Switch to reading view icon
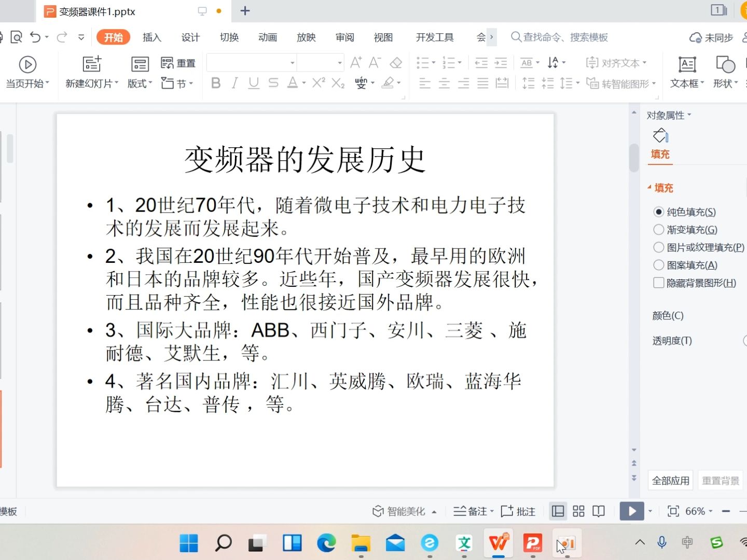747x560 pixels. (x=599, y=511)
